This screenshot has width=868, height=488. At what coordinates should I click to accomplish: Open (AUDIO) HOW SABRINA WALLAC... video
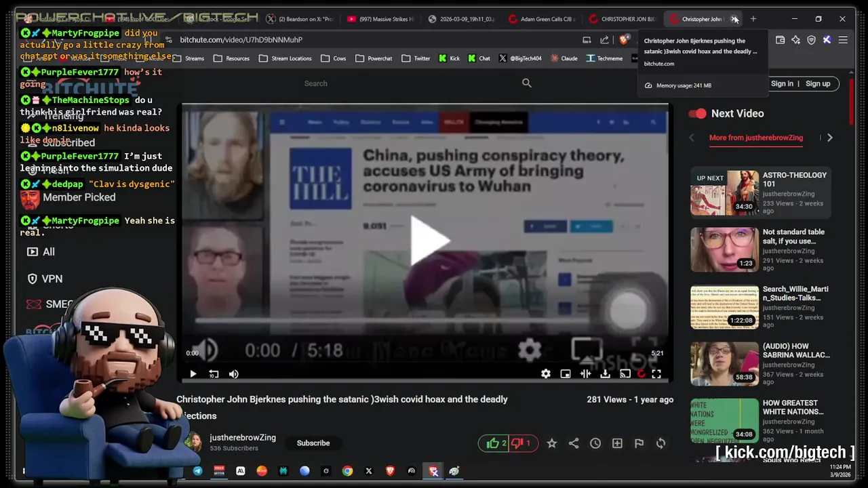(724, 364)
